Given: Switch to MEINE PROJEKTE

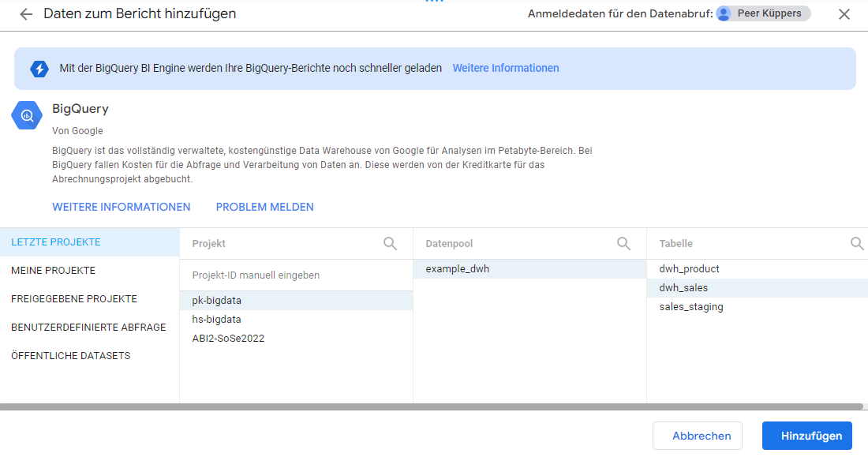Looking at the screenshot, I should (x=90, y=270).
